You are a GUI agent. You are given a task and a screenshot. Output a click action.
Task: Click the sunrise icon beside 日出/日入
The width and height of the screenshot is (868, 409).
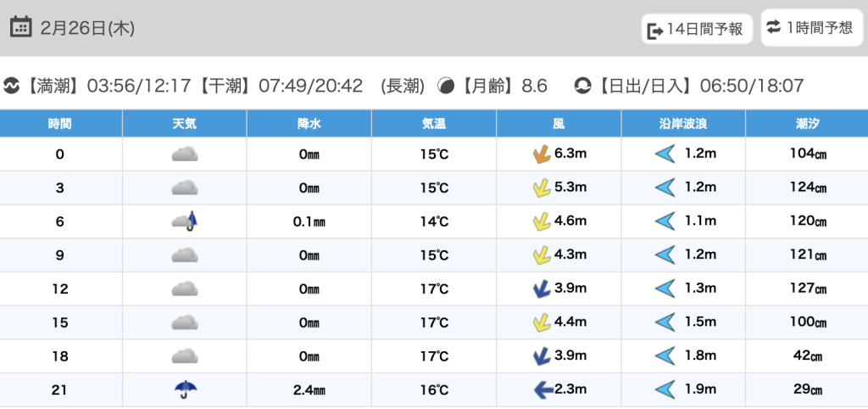coord(582,86)
